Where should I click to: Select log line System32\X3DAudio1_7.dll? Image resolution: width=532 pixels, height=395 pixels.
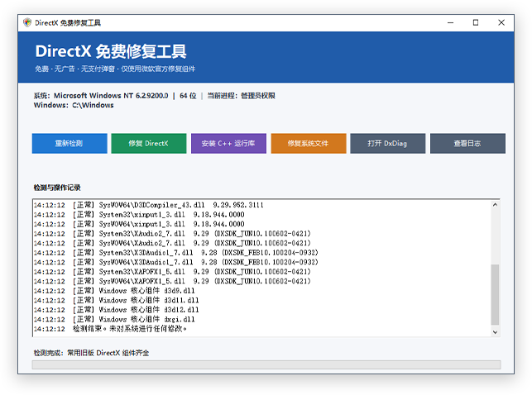[x=176, y=252]
